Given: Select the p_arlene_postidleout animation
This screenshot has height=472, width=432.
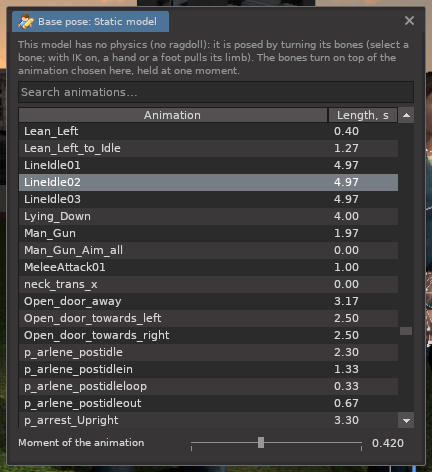Looking at the screenshot, I should [x=208, y=403].
